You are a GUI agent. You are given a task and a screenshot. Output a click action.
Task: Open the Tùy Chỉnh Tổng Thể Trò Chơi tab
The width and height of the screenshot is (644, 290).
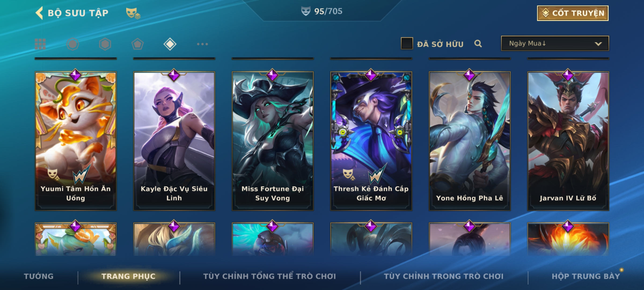[269, 276]
